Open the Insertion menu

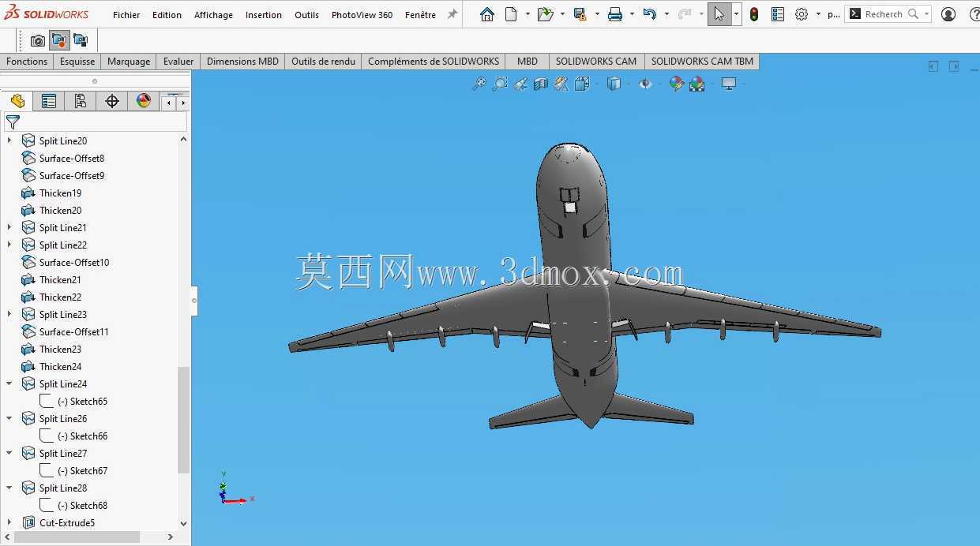tap(264, 15)
